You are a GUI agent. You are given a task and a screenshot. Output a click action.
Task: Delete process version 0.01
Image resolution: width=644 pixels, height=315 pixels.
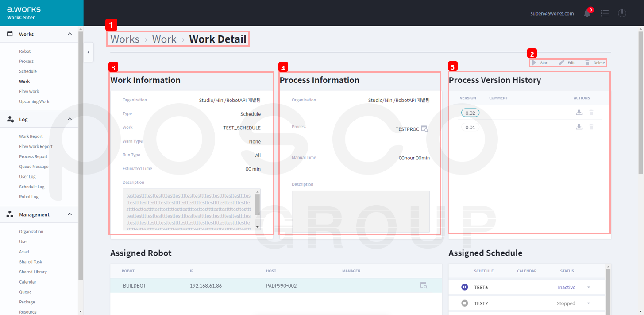pyautogui.click(x=591, y=127)
